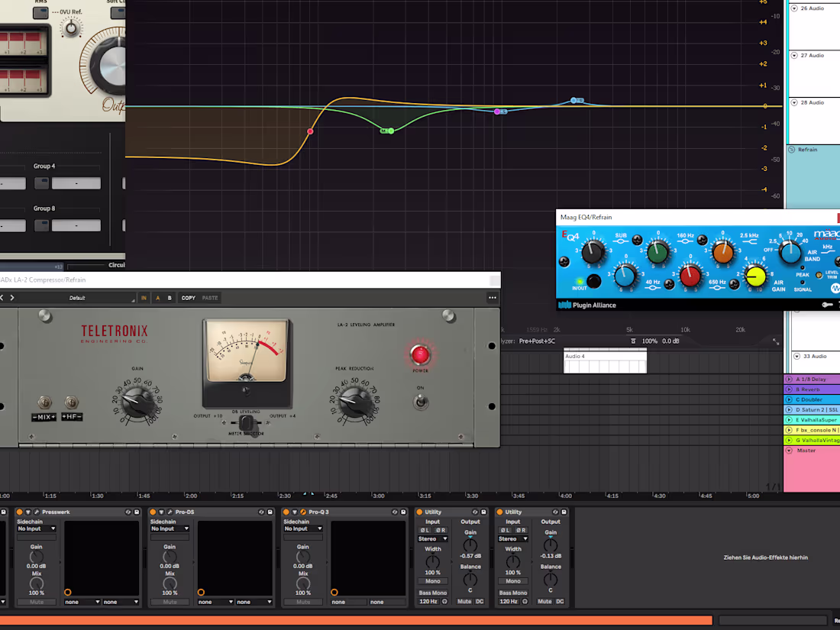Switch to preset B on the LA-2 header
The image size is (840, 630).
point(169,298)
